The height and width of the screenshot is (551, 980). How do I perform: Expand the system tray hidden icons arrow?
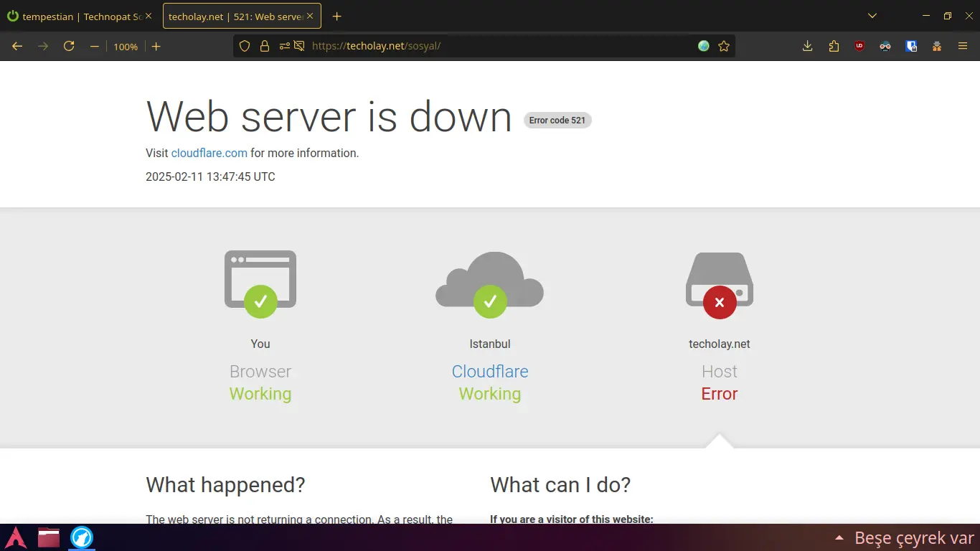(x=839, y=537)
